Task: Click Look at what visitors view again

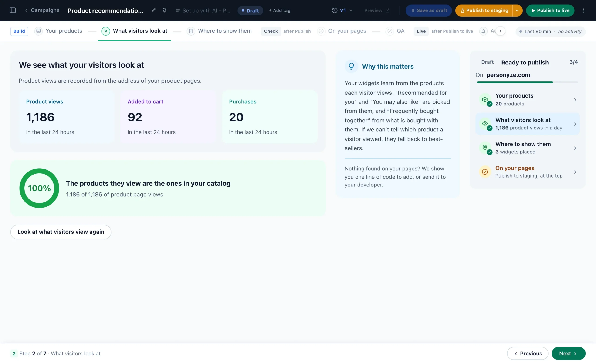Action: point(61,232)
